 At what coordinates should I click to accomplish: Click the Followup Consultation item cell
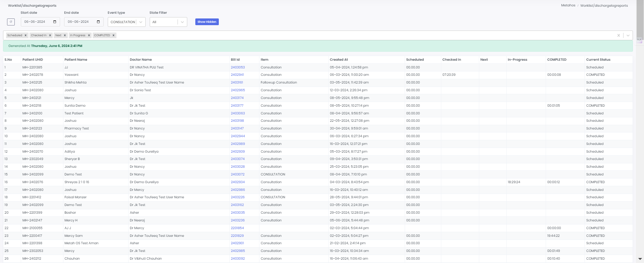click(x=279, y=82)
